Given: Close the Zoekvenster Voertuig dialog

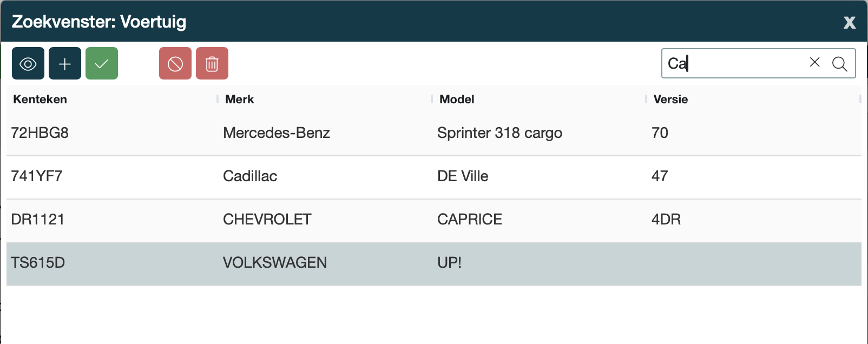Looking at the screenshot, I should tap(849, 22).
